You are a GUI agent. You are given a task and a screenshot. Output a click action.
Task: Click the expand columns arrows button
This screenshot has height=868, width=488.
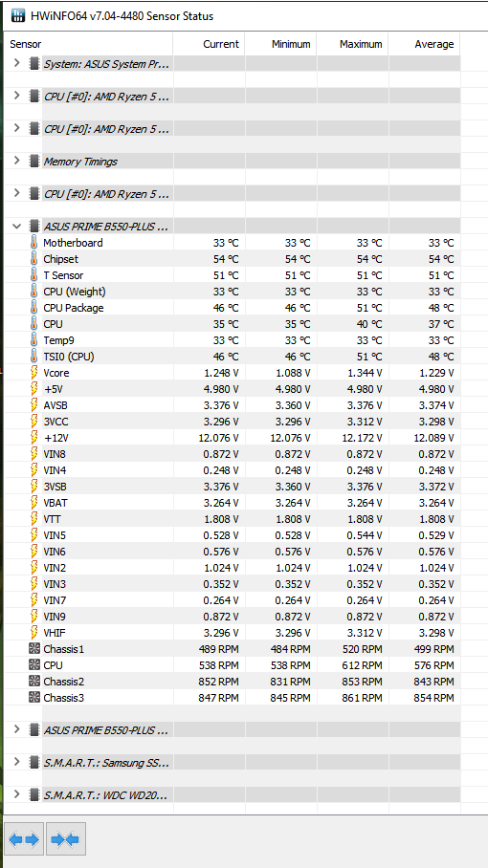pos(24,839)
